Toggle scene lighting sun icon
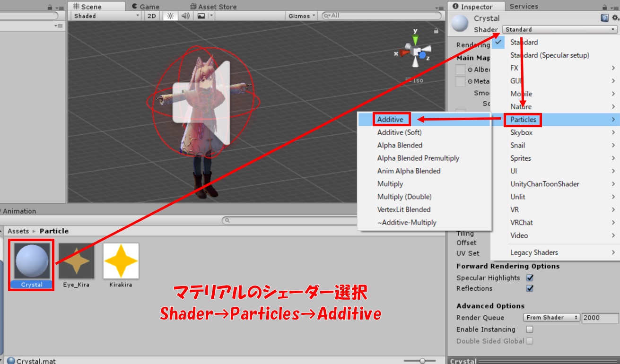 (170, 16)
